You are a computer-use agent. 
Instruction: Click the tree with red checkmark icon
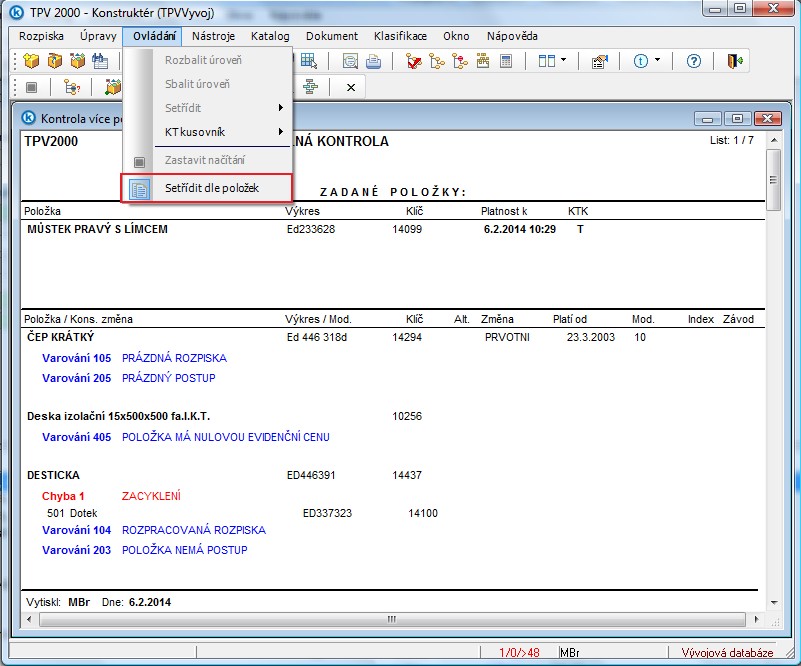414,61
